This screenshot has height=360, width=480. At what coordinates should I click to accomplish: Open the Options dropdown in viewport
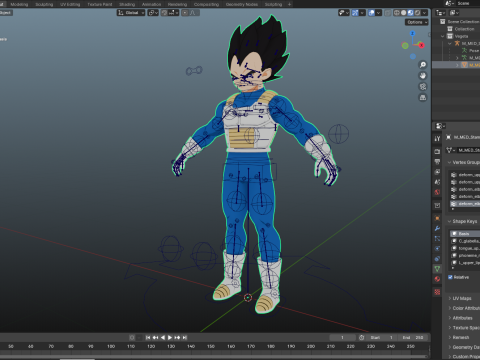pyautogui.click(x=417, y=22)
